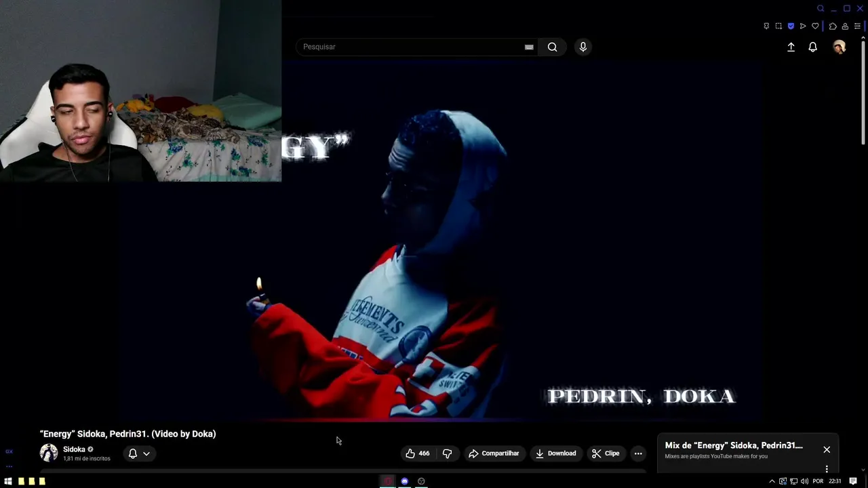Open the Windows Start menu
Screen dimensions: 868x488
pyautogui.click(x=8, y=481)
